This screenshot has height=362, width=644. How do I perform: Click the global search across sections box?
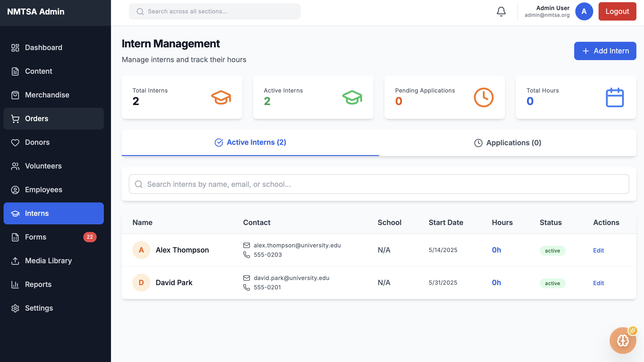(215, 11)
